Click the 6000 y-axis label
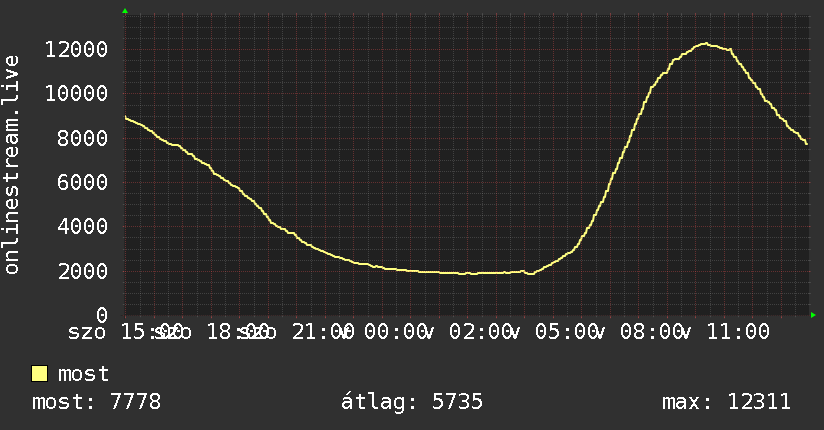824x430 pixels. (x=83, y=182)
